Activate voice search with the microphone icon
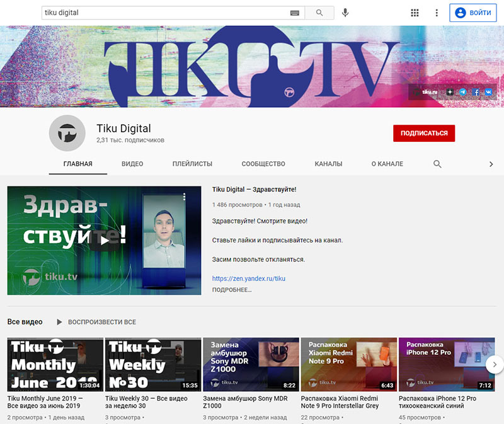Image resolution: width=504 pixels, height=424 pixels. click(345, 12)
